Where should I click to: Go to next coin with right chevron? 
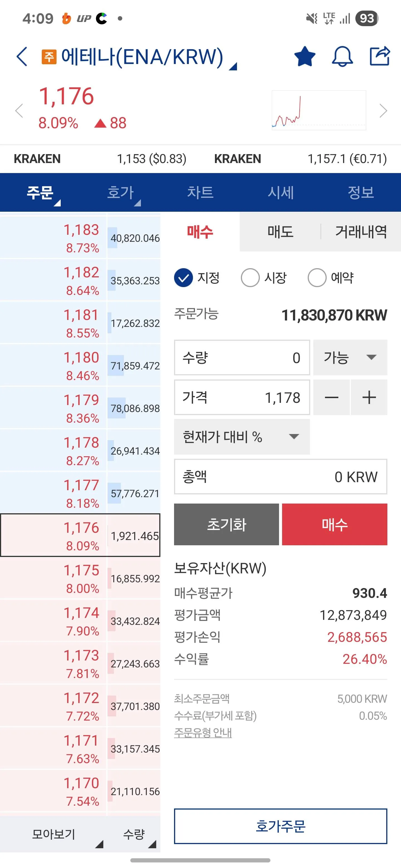(x=383, y=110)
